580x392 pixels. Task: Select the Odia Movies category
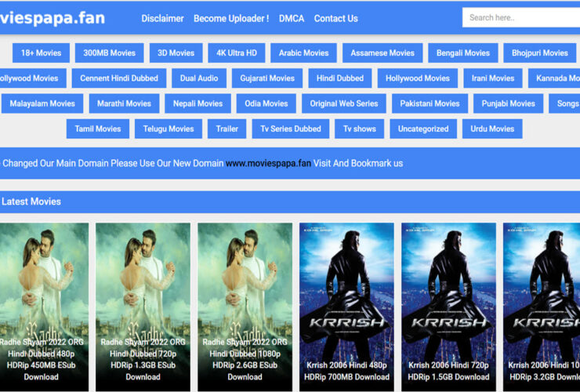[266, 103]
